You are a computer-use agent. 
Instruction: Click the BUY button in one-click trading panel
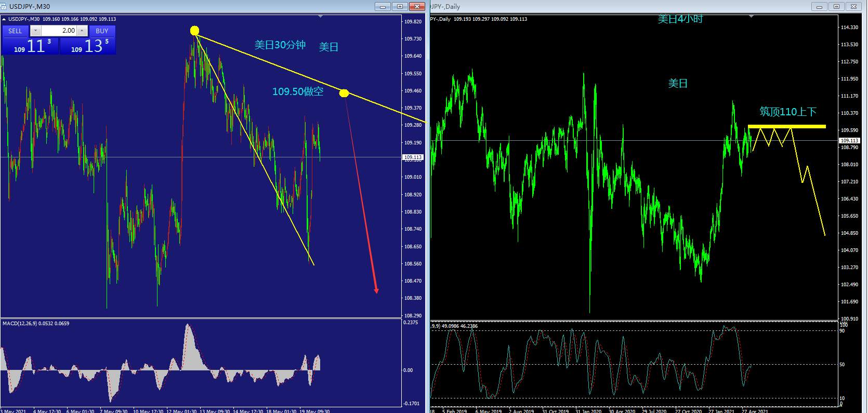(x=102, y=31)
